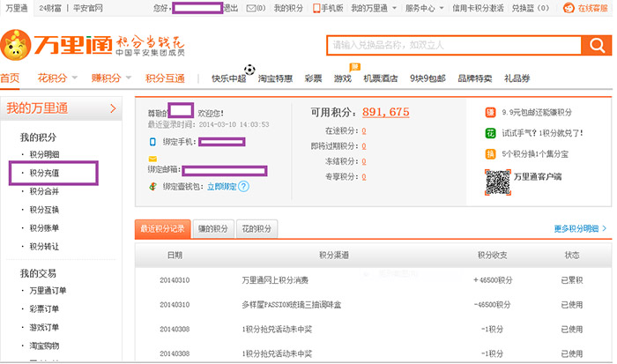Open 9块9包邮 menu item

[427, 78]
